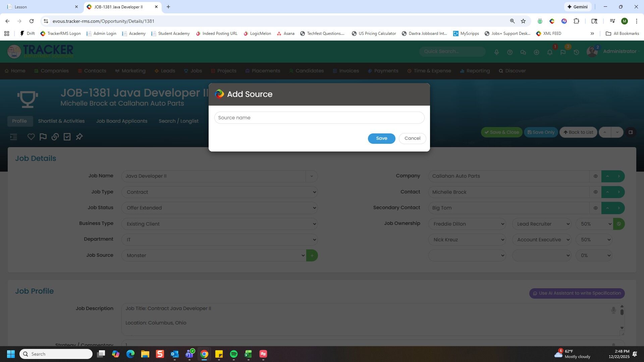View Contact Michelle Brock via eye icon
Image resolution: width=644 pixels, height=362 pixels.
(595, 192)
